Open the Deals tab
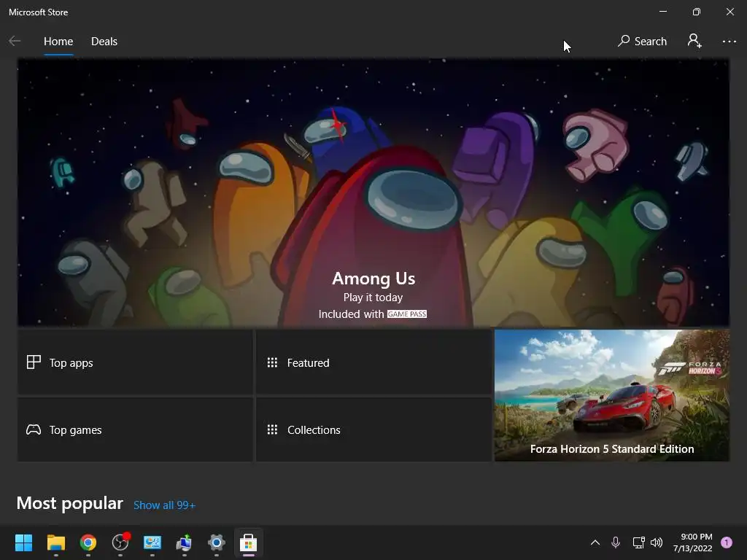The image size is (747, 560). (x=104, y=42)
